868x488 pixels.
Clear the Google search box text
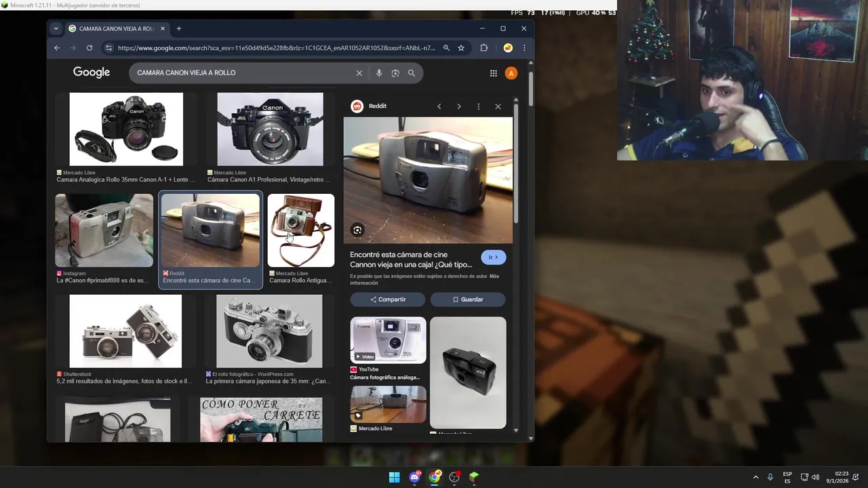coord(359,73)
